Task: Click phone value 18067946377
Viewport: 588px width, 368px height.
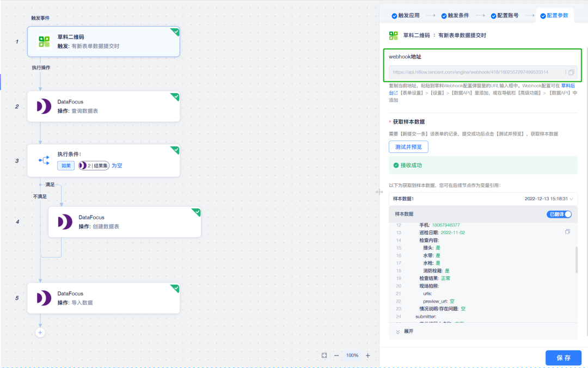Action: pos(445,225)
